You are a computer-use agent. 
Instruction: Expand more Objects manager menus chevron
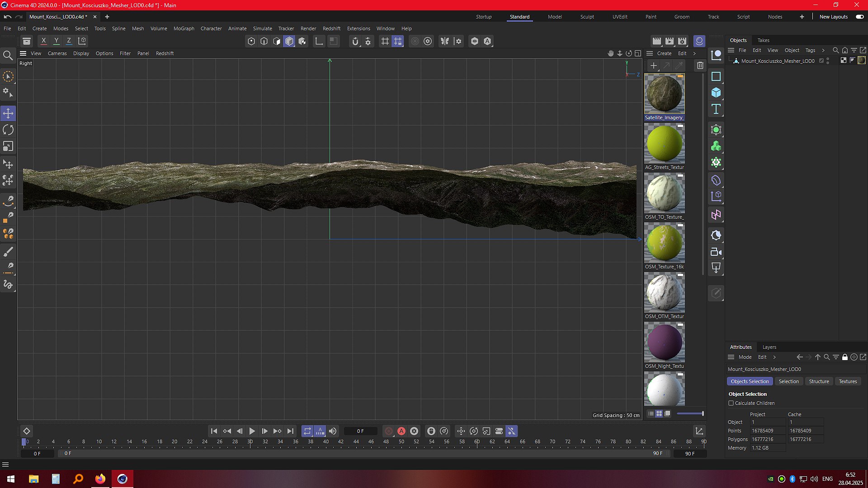pyautogui.click(x=823, y=50)
